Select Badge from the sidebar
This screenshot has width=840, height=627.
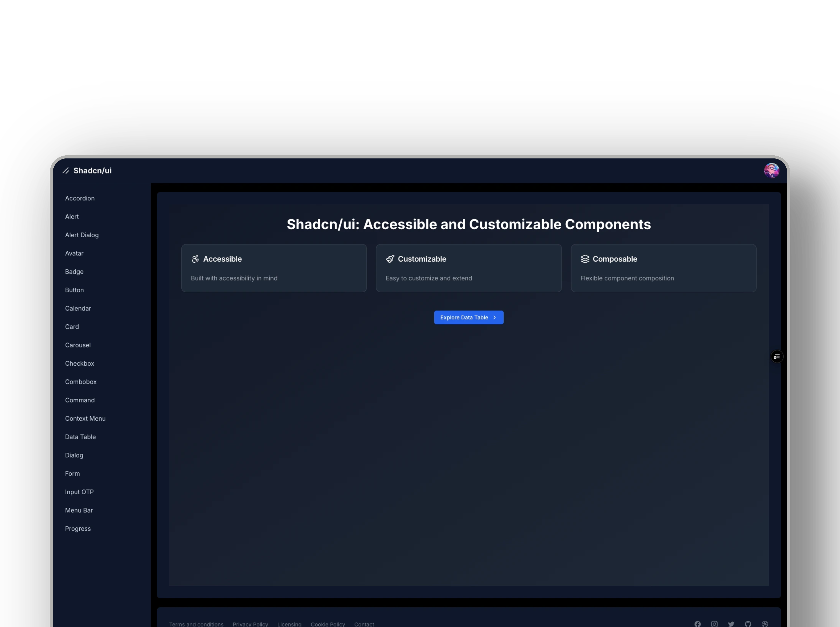click(74, 272)
